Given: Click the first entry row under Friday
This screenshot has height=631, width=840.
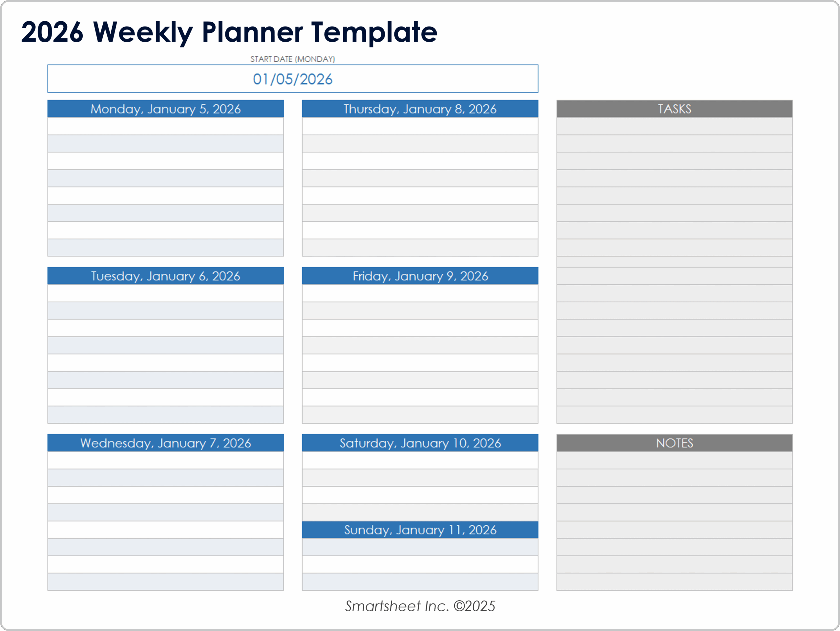Looking at the screenshot, I should (420, 294).
